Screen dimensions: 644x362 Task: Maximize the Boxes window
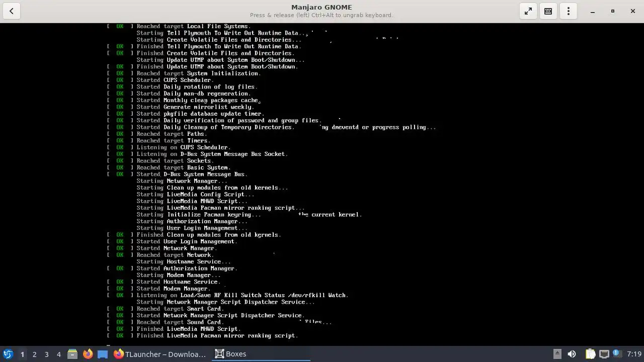tap(613, 11)
